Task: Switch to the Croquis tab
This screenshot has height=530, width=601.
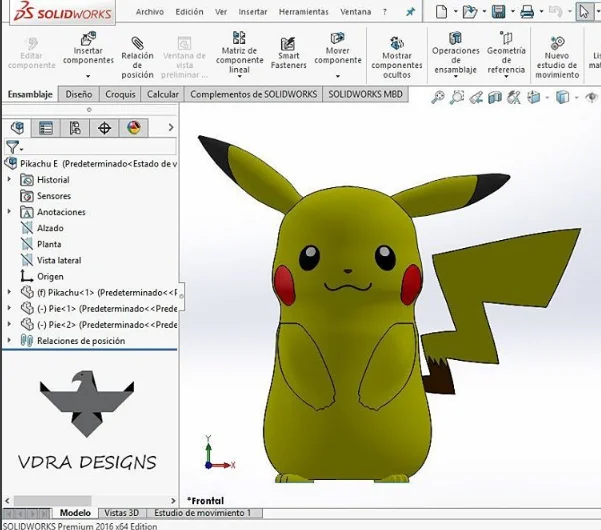Action: click(120, 94)
